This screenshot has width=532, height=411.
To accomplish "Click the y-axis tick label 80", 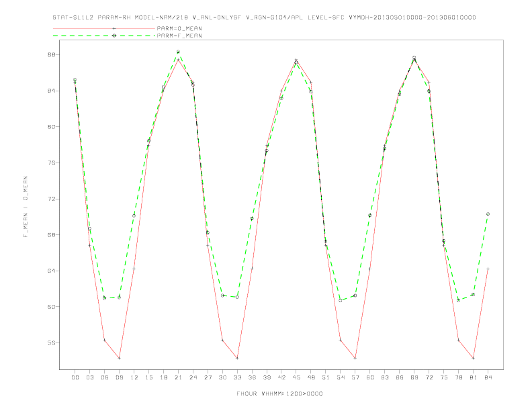I will 51,127.
